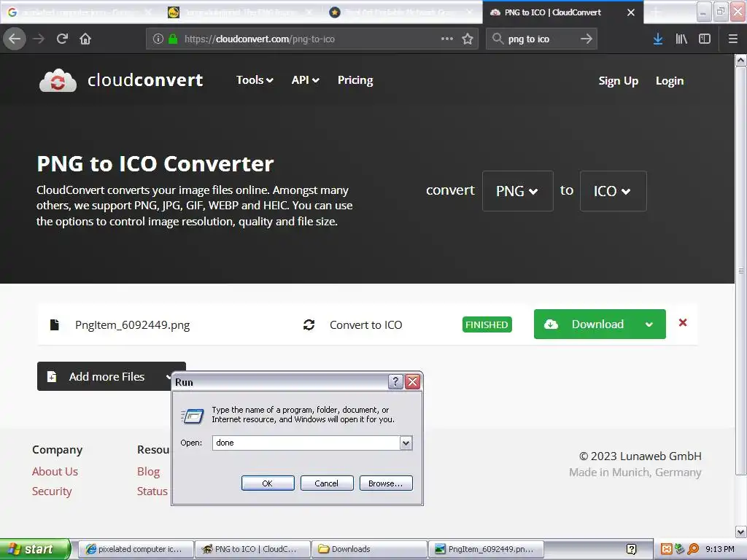Open the Blog footer link
The image size is (747, 560).
point(148,472)
